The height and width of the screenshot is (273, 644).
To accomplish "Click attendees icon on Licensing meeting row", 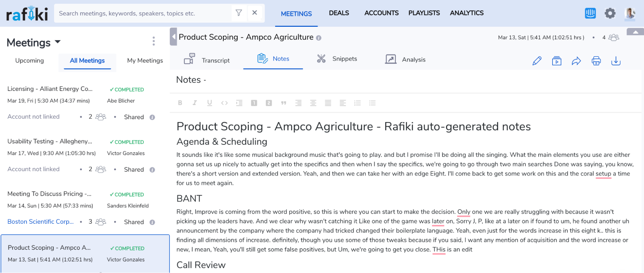I will coord(101,117).
